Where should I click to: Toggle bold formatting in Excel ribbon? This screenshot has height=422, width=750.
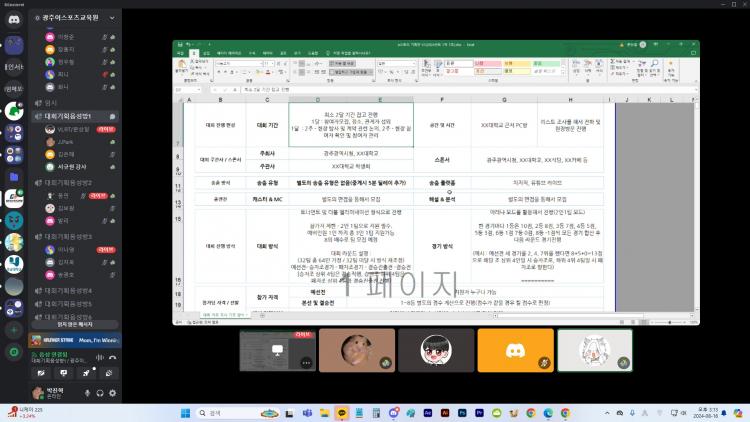219,72
